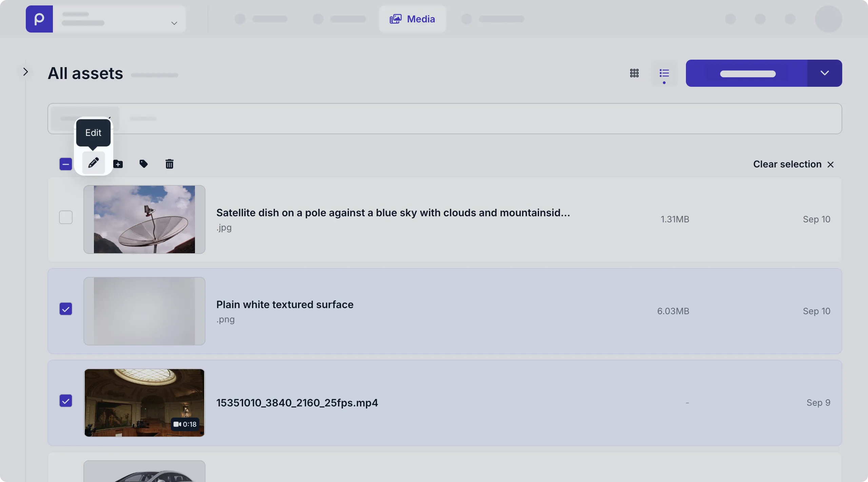
Task: Click the 0:18 video duration badge
Action: pyautogui.click(x=185, y=424)
